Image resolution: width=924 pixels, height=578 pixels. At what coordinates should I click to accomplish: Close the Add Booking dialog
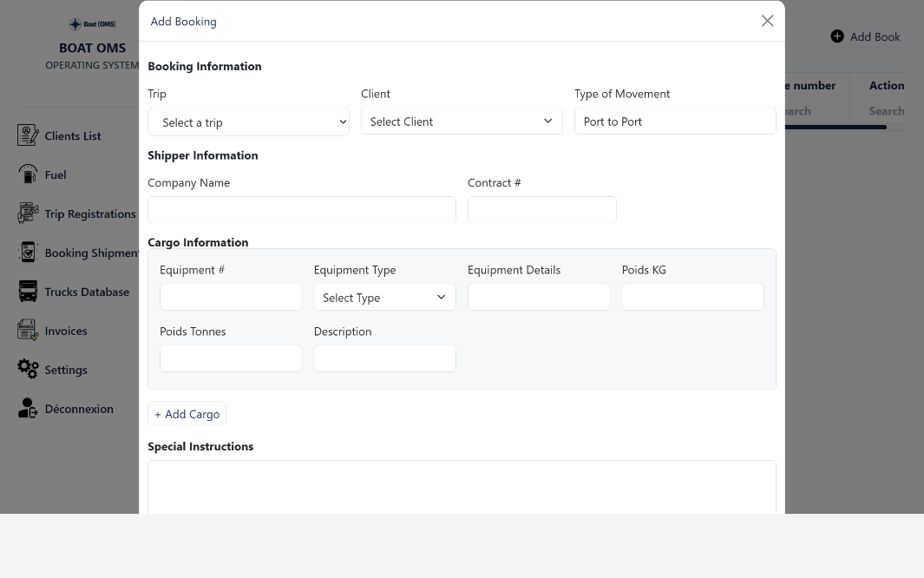tap(767, 21)
